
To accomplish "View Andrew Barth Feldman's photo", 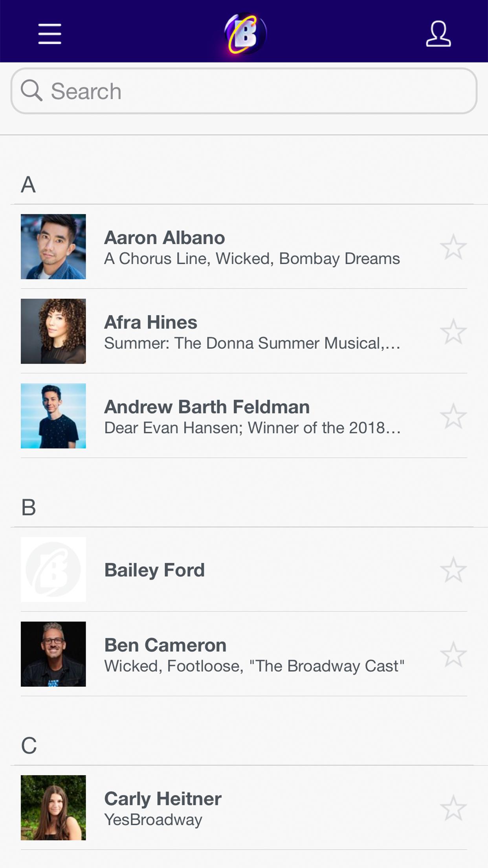I will pyautogui.click(x=53, y=416).
